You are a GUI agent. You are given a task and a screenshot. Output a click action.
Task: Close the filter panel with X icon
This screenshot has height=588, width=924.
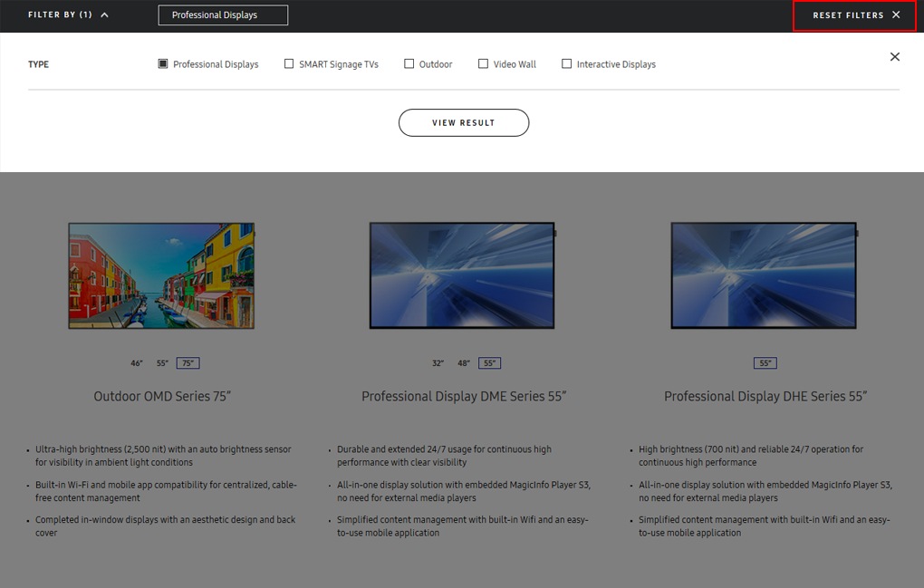pyautogui.click(x=894, y=56)
